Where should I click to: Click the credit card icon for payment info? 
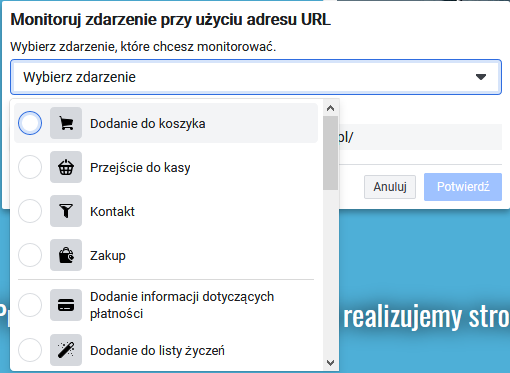tap(66, 305)
